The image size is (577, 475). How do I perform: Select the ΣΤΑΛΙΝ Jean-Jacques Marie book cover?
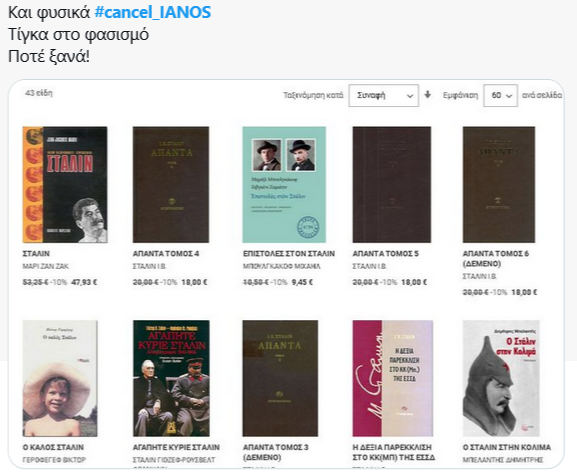pyautogui.click(x=65, y=184)
